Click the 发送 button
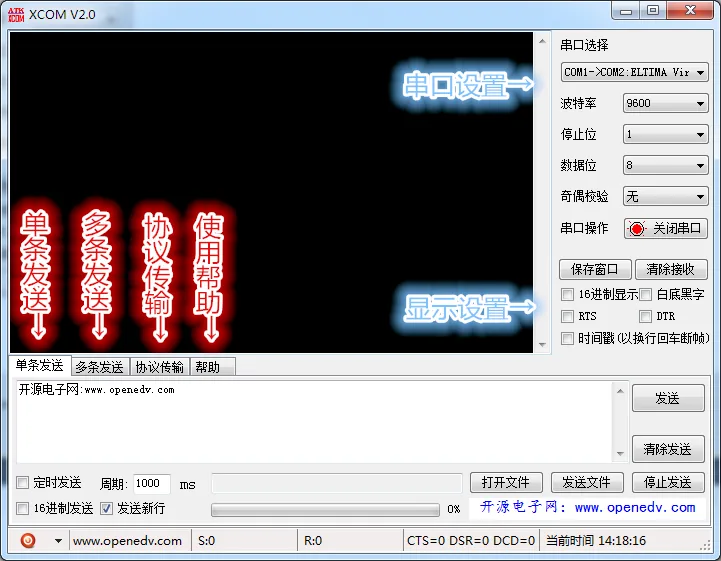The height and width of the screenshot is (561, 721). (668, 398)
